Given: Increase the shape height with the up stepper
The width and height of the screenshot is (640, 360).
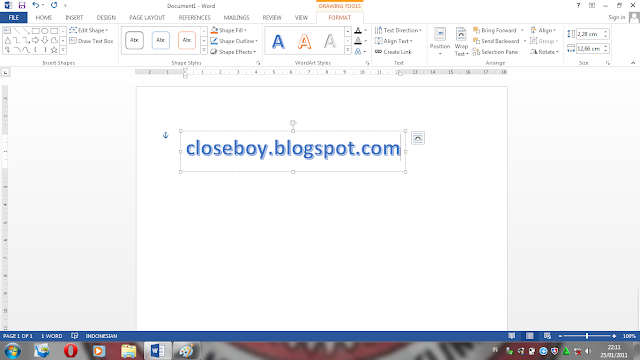Looking at the screenshot, I should pyautogui.click(x=606, y=32).
